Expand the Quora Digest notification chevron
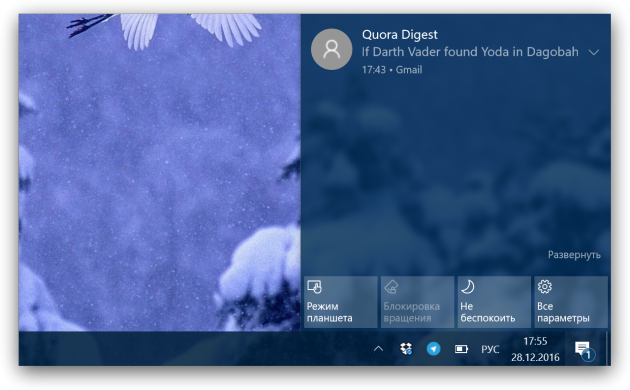630x390 pixels. [x=593, y=52]
